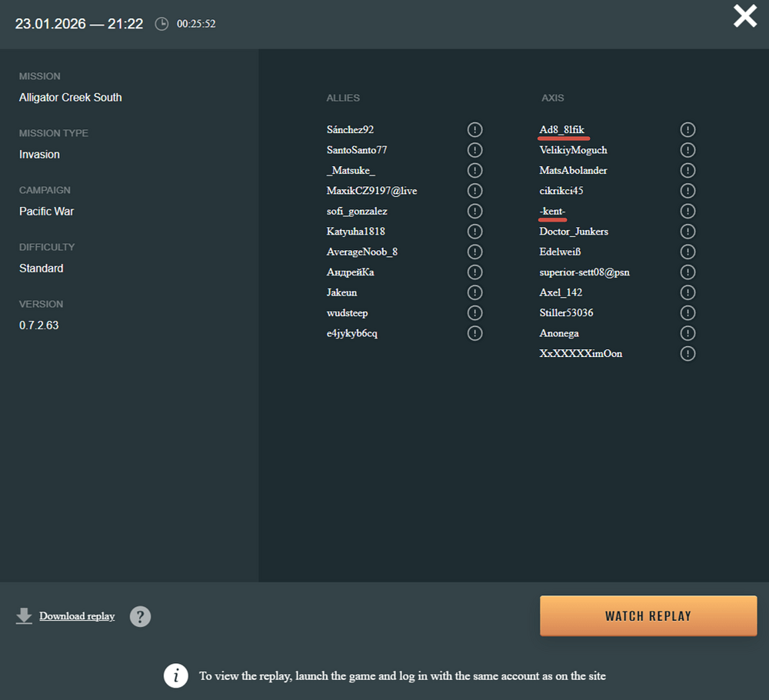Click the report icon next to Anonega
This screenshot has height=700, width=769.
687,333
